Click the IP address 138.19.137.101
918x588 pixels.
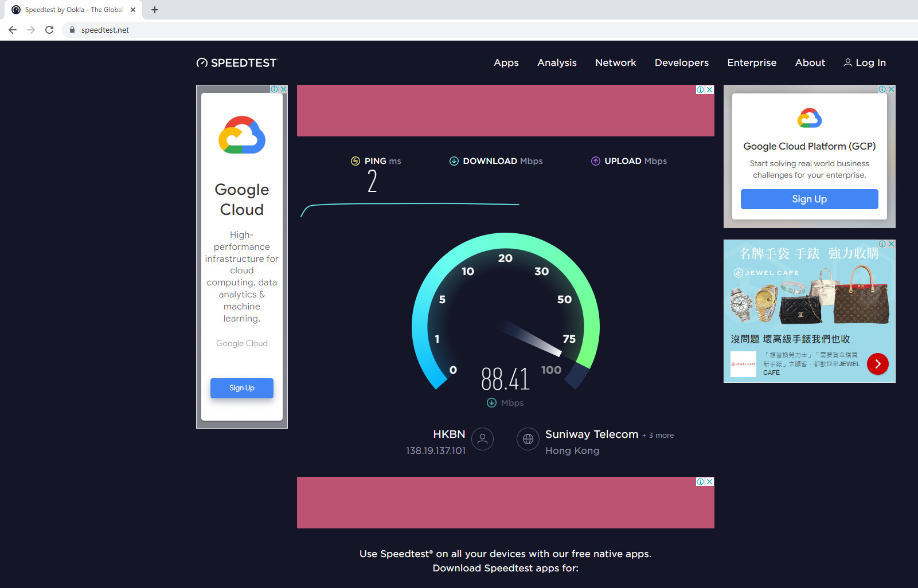(436, 450)
